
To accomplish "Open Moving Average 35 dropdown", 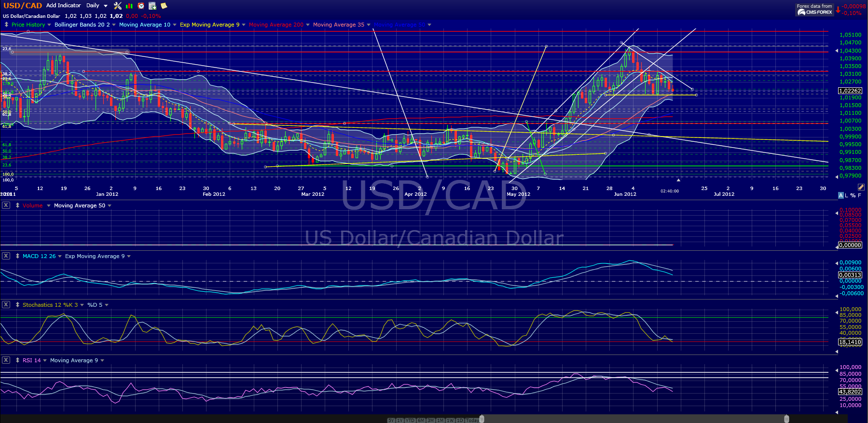I will coord(369,25).
